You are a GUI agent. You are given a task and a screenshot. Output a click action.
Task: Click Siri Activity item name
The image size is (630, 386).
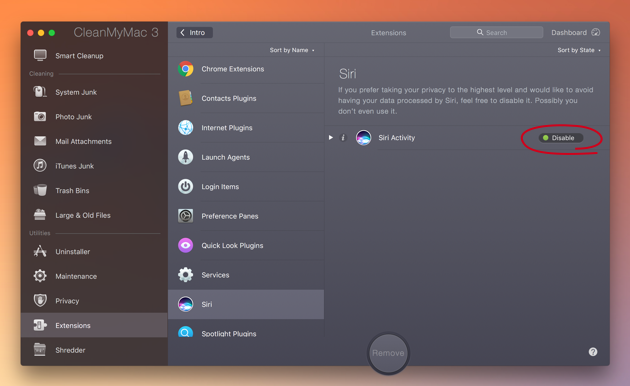pyautogui.click(x=397, y=138)
